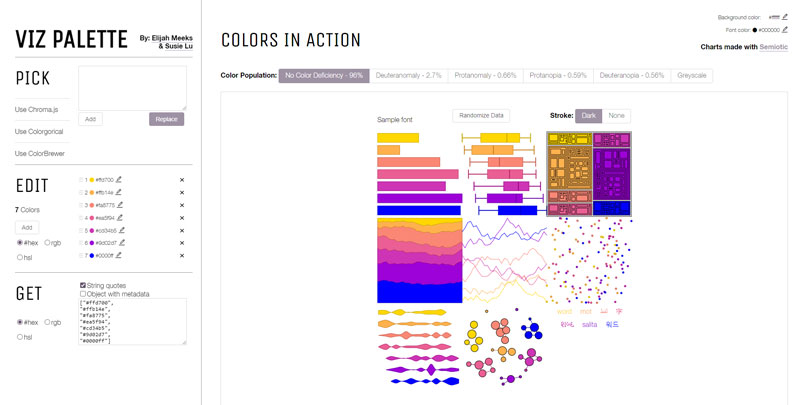The height and width of the screenshot is (405, 800).
Task: Edit color 6 #9d02d7 with pencil icon
Action: (x=121, y=243)
